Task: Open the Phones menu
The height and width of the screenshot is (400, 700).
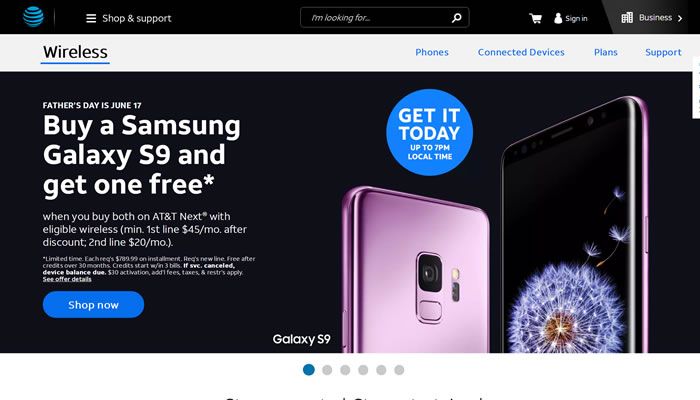Action: (x=432, y=52)
